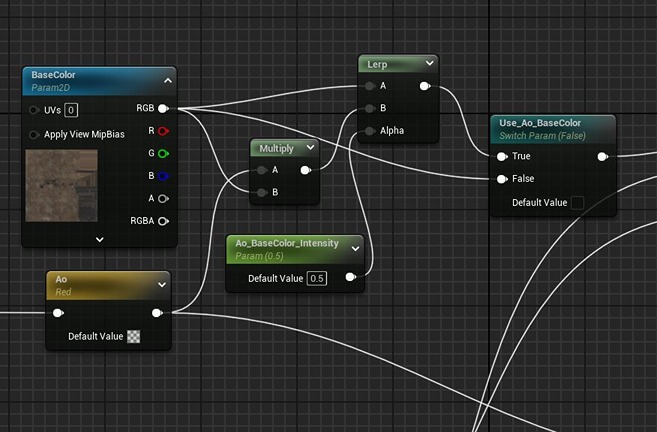
Task: Click the Apply View MipBias input pin
Action: 34,135
